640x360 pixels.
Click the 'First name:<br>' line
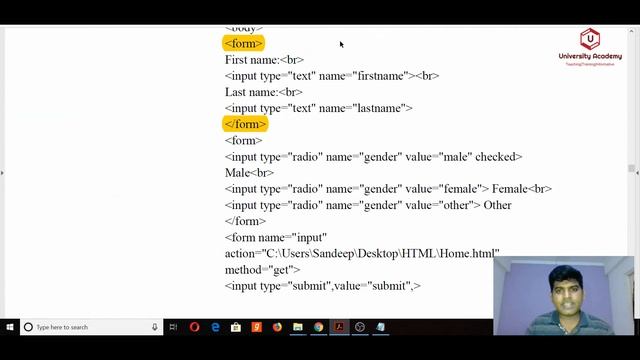(264, 60)
